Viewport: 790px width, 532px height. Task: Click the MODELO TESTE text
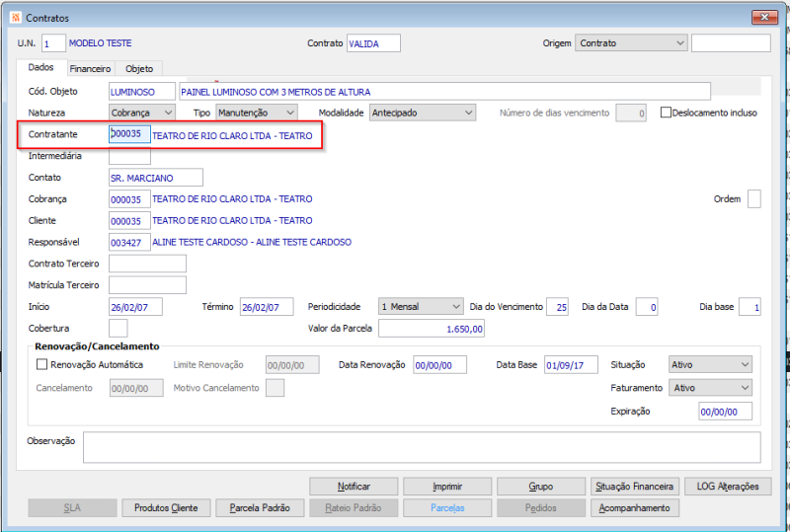pos(101,43)
